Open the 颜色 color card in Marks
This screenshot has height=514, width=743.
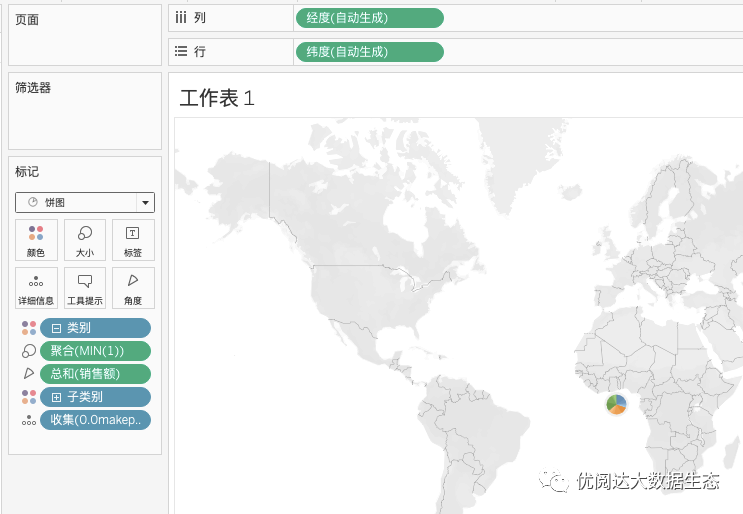pos(36,240)
